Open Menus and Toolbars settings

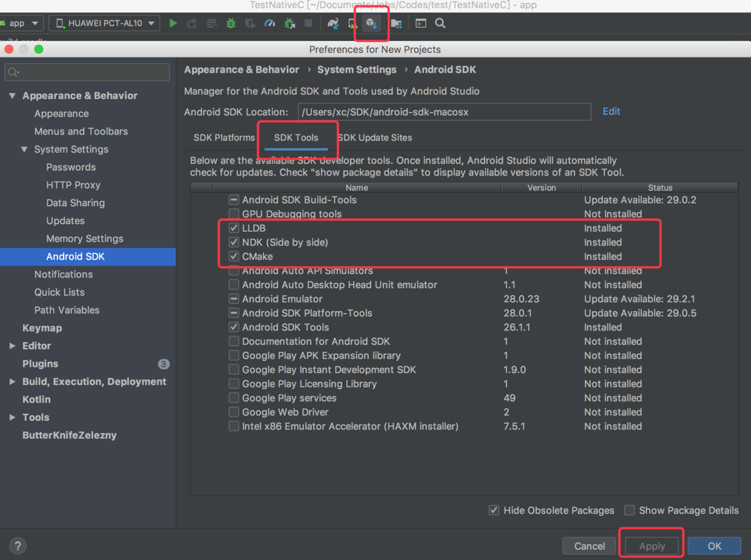tap(81, 131)
